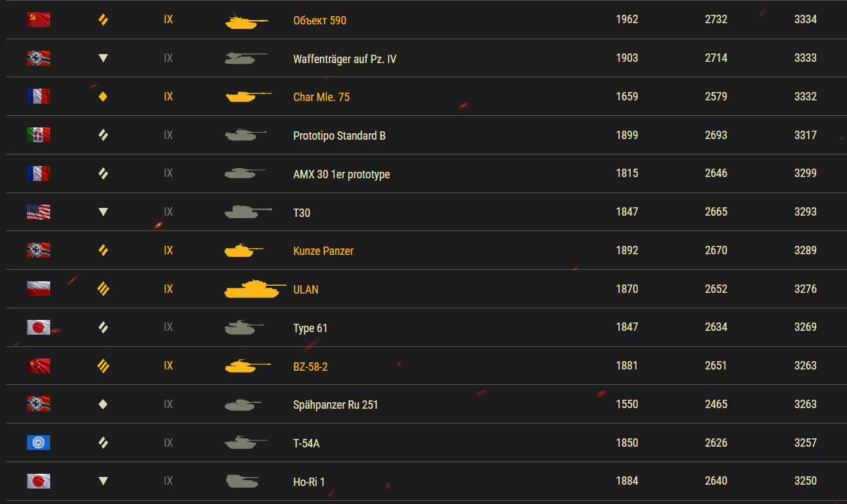Viewport: 847px width, 504px height.
Task: Click the yellow ULAN tank silhouette
Action: tap(255, 288)
